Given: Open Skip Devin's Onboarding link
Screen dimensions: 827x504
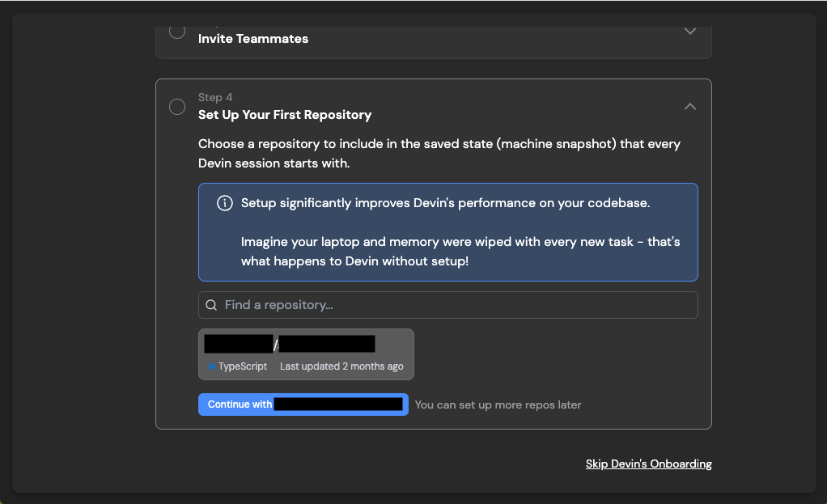Looking at the screenshot, I should 649,464.
